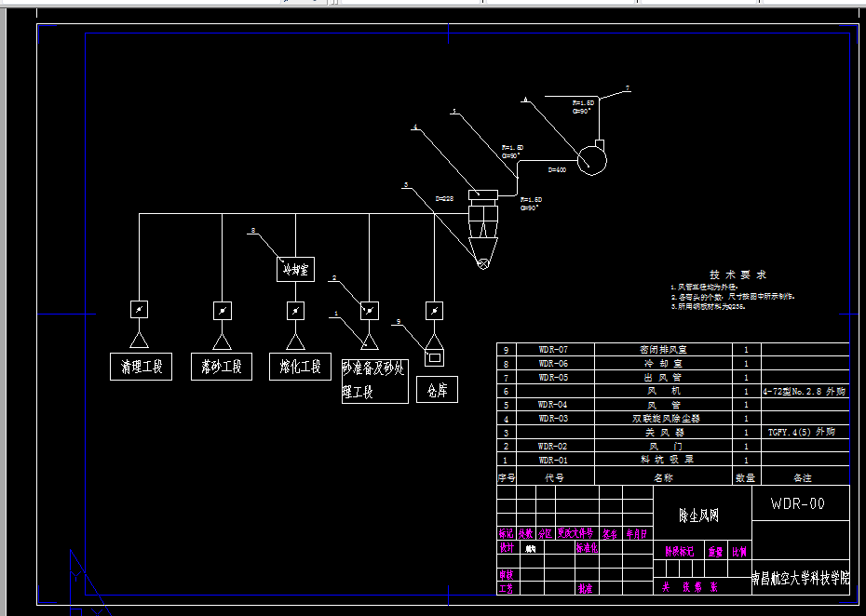
Task: Click the 序号 column header
Action: (507, 477)
